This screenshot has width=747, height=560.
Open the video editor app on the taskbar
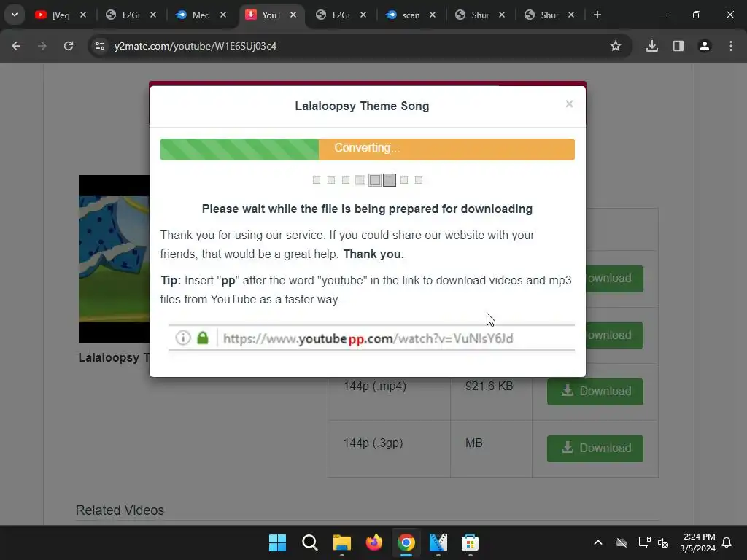pyautogui.click(x=438, y=542)
